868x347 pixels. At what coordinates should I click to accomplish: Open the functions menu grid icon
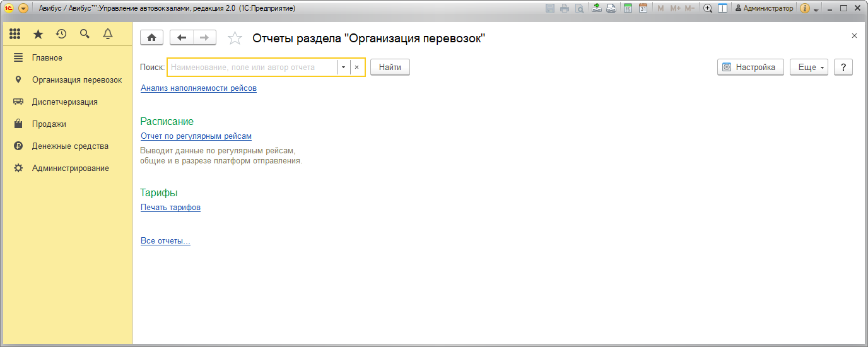(15, 34)
